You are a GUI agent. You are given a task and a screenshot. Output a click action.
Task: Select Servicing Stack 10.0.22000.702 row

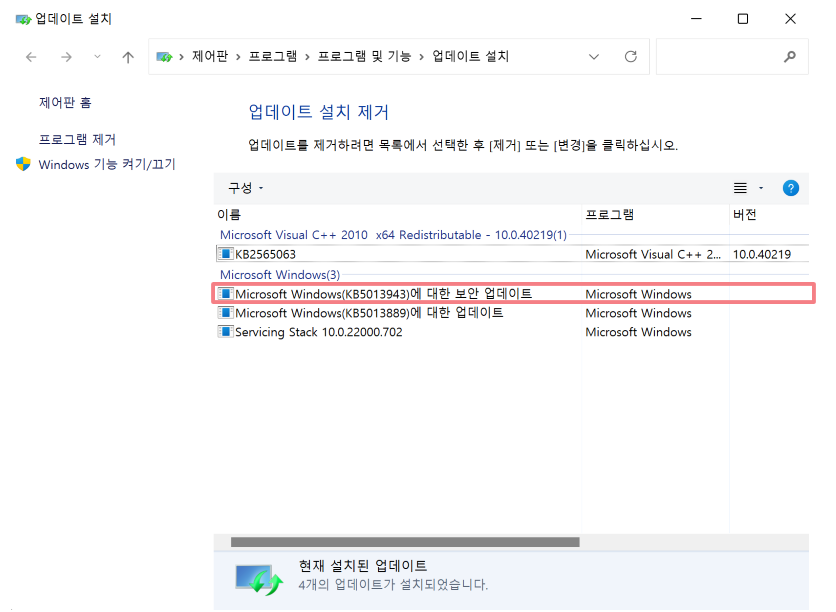point(512,332)
